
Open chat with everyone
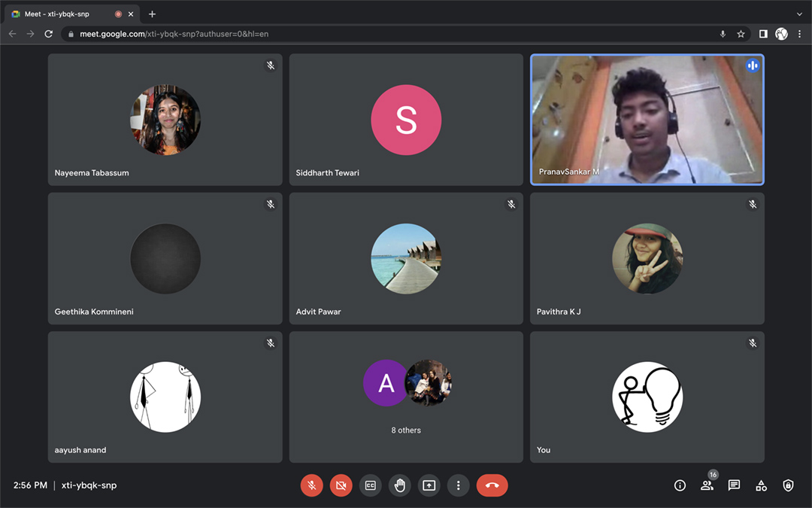[x=734, y=485]
